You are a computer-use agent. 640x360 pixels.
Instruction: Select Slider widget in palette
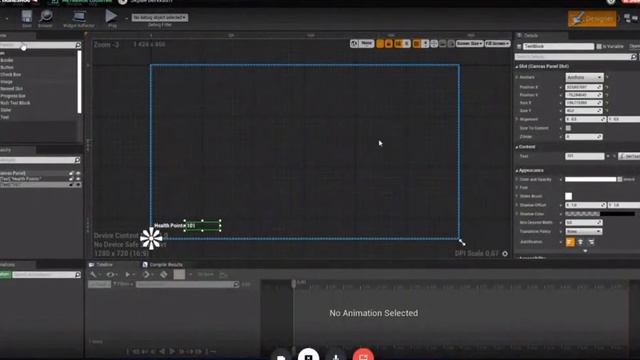(x=6, y=110)
